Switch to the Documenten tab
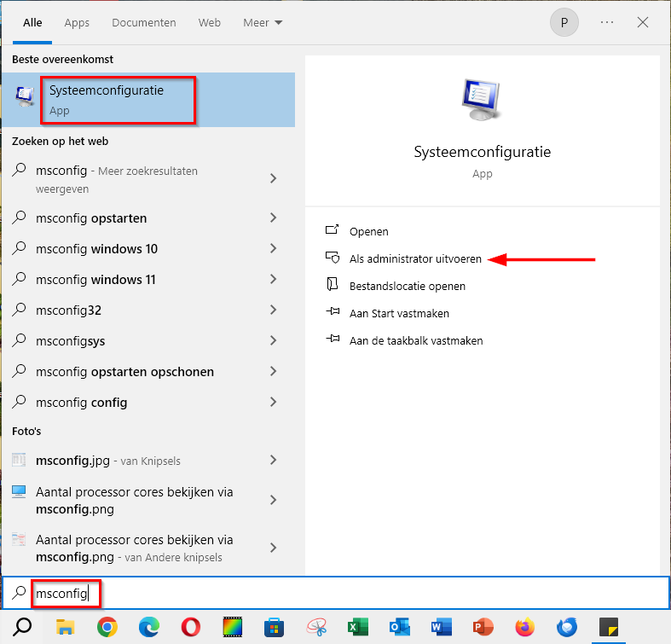The width and height of the screenshot is (671, 644). (144, 23)
